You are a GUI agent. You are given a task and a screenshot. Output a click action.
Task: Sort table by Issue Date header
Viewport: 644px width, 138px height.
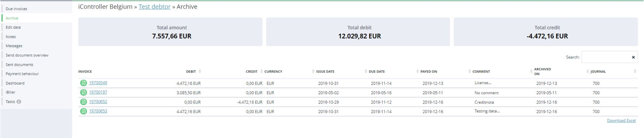[325, 71]
